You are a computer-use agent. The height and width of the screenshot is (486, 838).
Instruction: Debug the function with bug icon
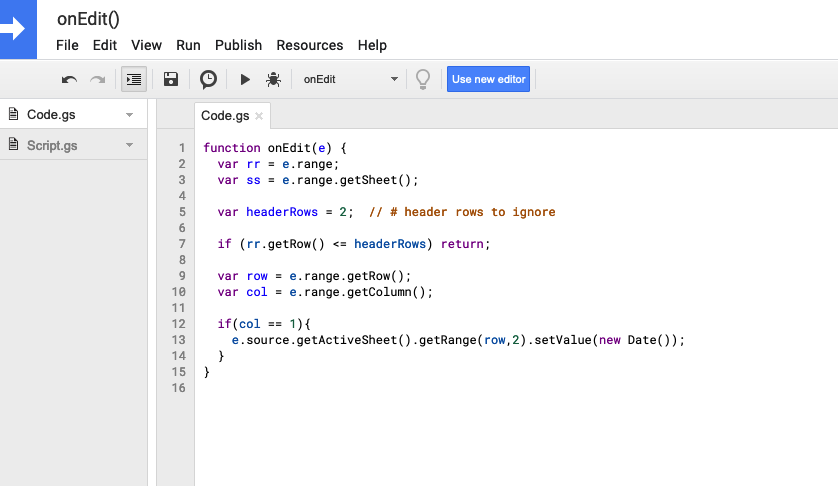click(274, 80)
